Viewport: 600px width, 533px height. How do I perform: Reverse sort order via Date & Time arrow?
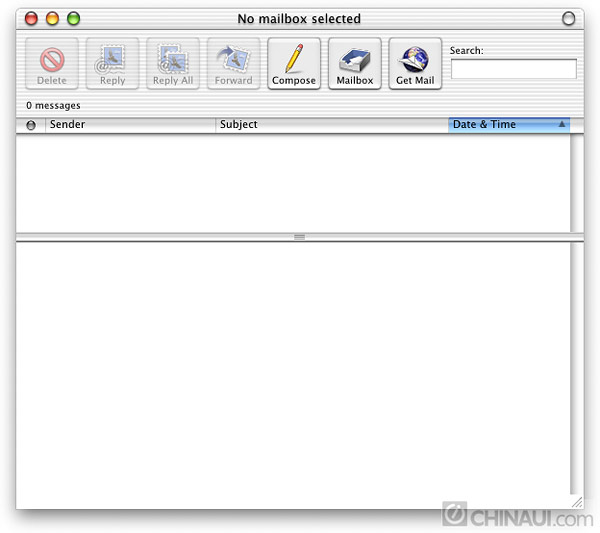[x=561, y=125]
